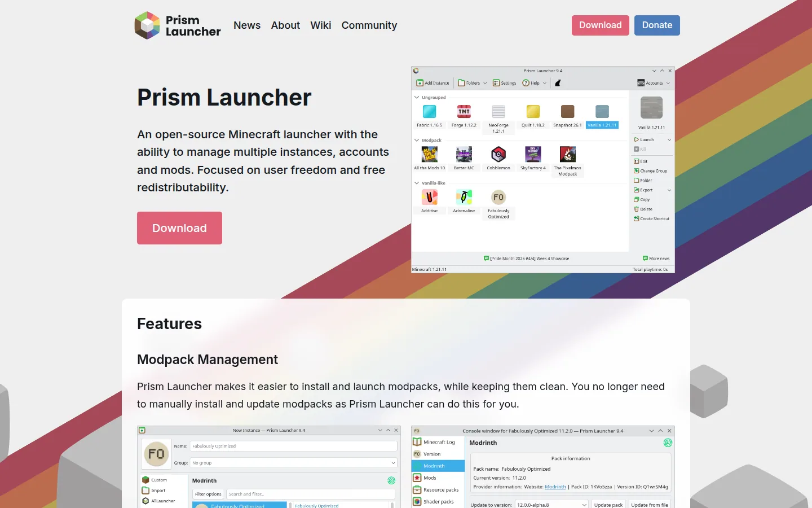Go to the About page
812x508 pixels.
pyautogui.click(x=285, y=25)
